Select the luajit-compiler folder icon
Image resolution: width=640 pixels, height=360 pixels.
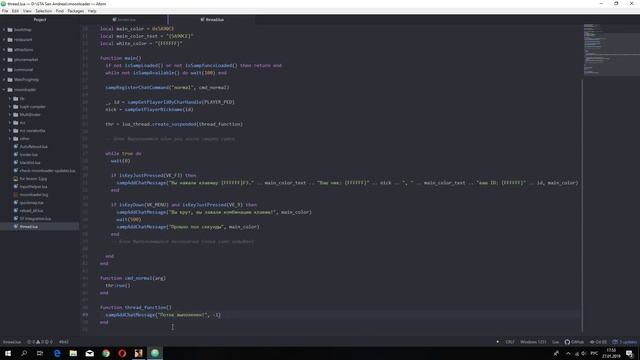pyautogui.click(x=16, y=107)
